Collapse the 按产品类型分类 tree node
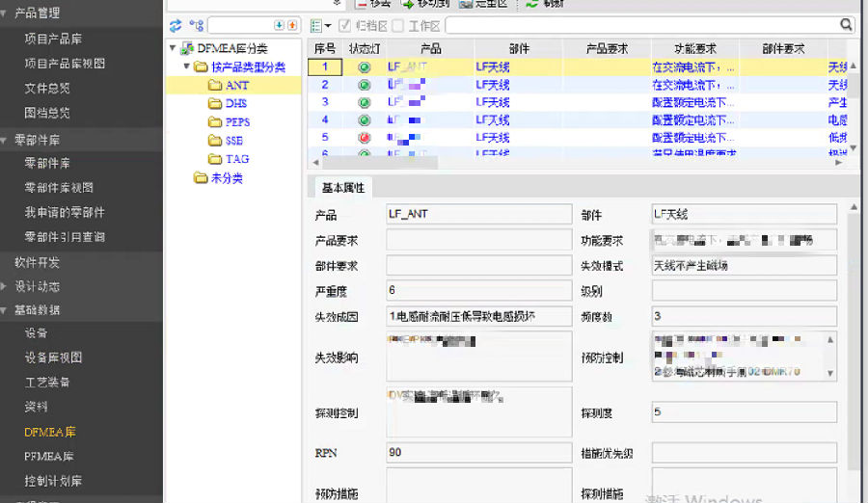This screenshot has height=503, width=868. pyautogui.click(x=186, y=67)
